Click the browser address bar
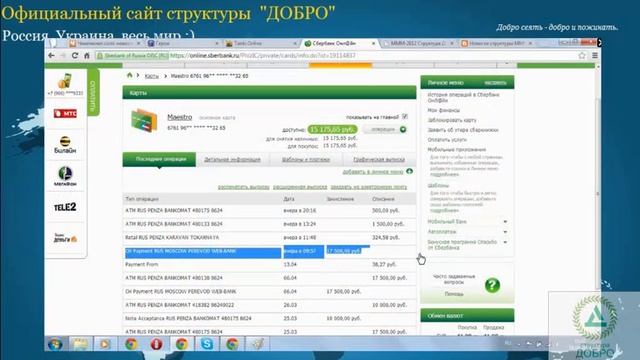640x360 pixels. [335, 56]
